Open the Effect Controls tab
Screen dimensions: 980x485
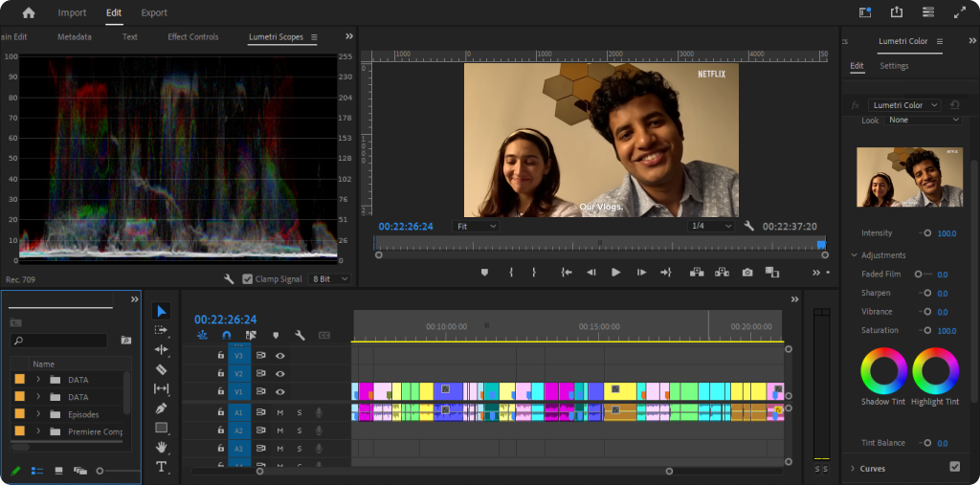click(193, 37)
